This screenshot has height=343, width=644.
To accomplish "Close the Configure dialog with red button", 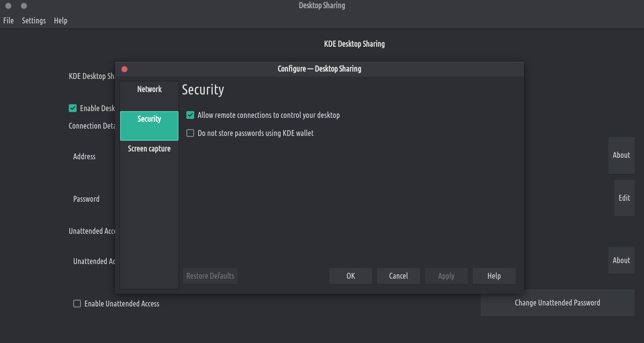I will [124, 69].
